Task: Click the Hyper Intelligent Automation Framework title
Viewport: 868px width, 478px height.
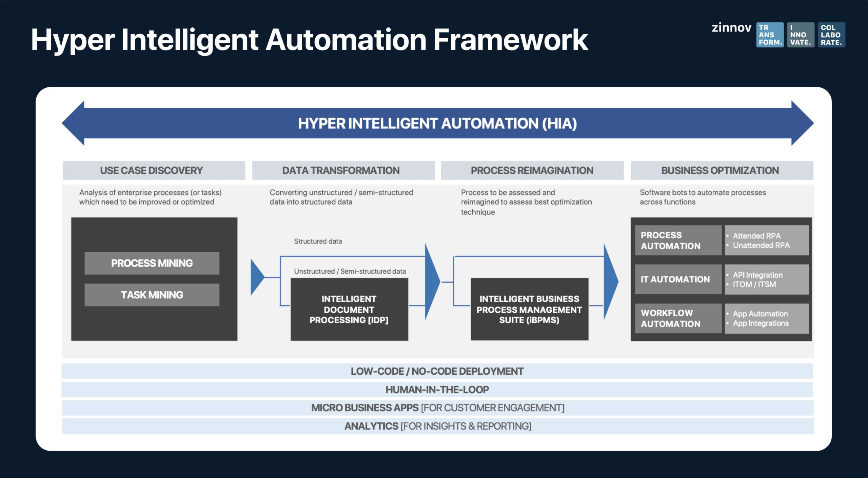Action: pos(309,40)
